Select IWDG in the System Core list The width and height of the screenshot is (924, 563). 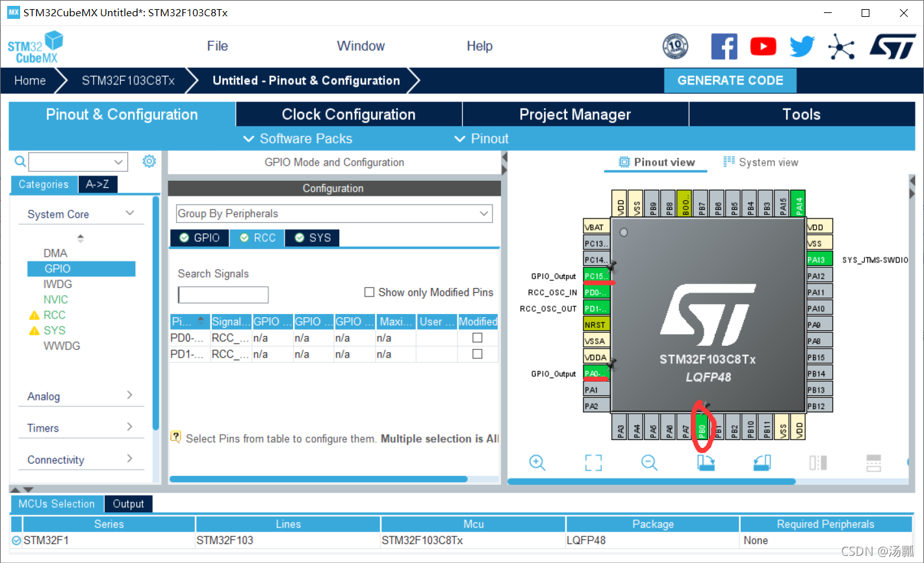(58, 284)
